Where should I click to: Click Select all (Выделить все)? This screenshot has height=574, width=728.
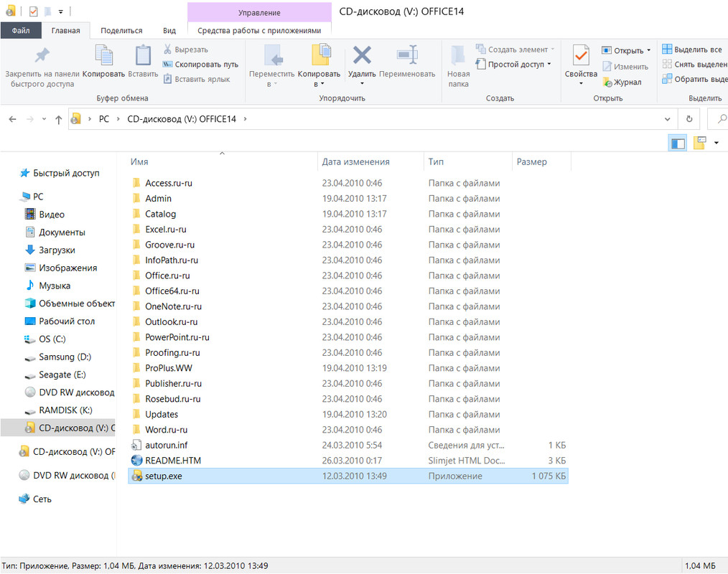click(x=692, y=50)
